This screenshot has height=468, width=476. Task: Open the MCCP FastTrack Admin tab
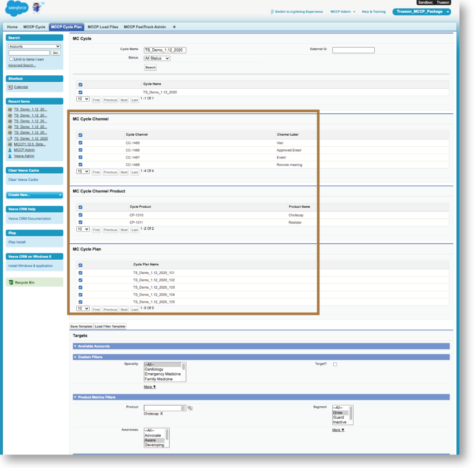(145, 27)
